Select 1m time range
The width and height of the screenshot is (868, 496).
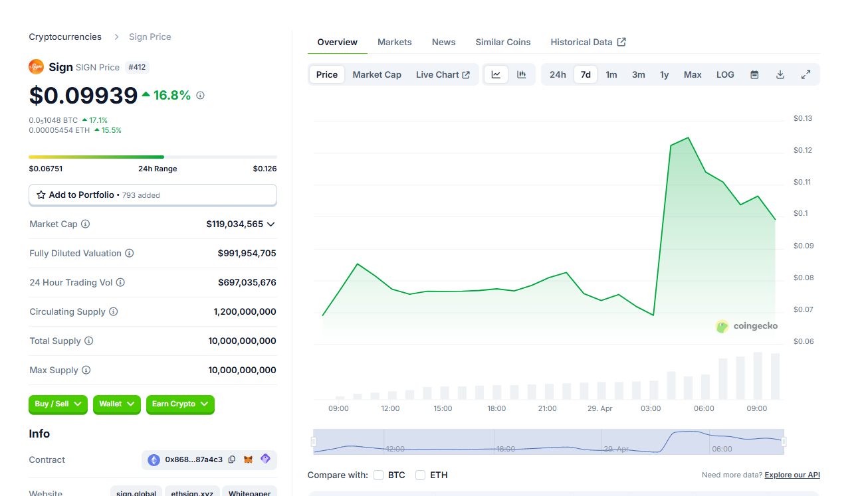pyautogui.click(x=611, y=74)
